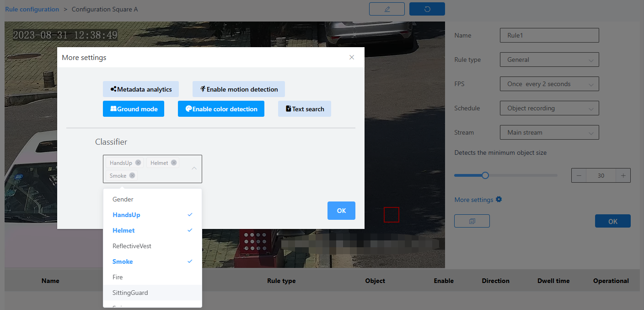This screenshot has width=644, height=310.
Task: Remove the HandsUp tag from classifier
Action: 138,163
